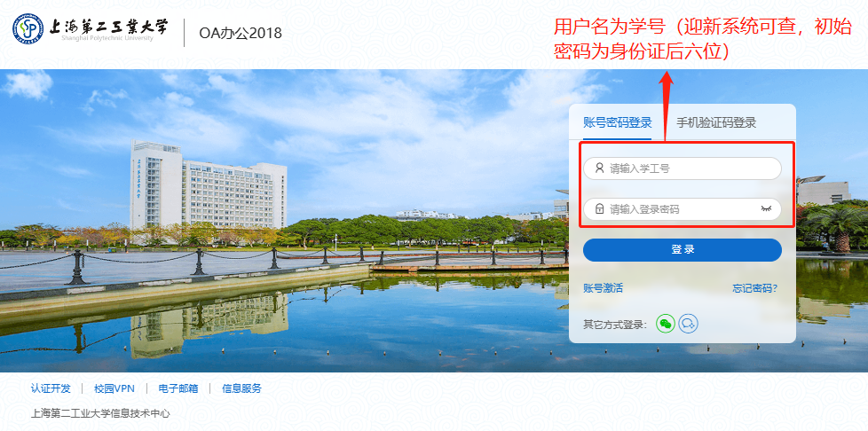
Task: Click the user icon in the ID field
Action: click(x=599, y=168)
